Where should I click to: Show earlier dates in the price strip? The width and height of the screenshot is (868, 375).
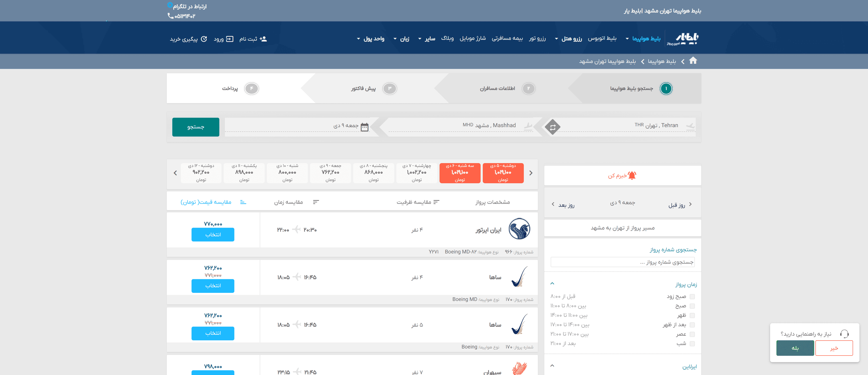[x=531, y=173]
